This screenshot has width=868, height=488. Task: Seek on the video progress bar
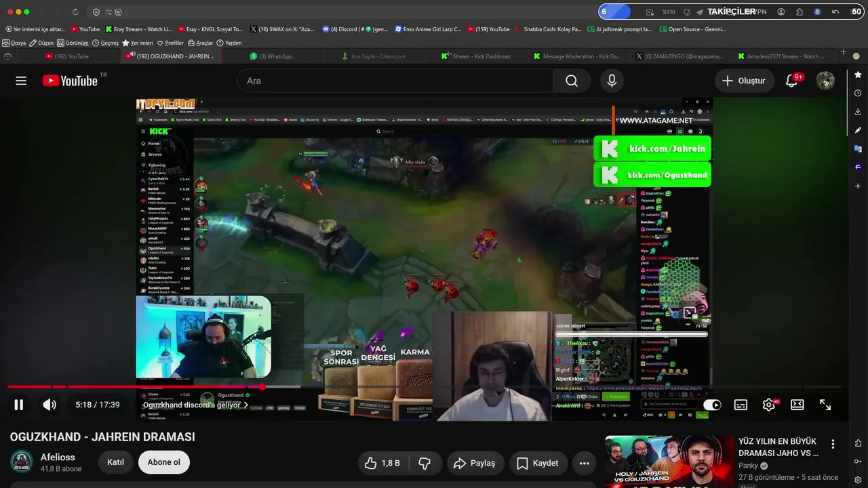click(x=424, y=387)
